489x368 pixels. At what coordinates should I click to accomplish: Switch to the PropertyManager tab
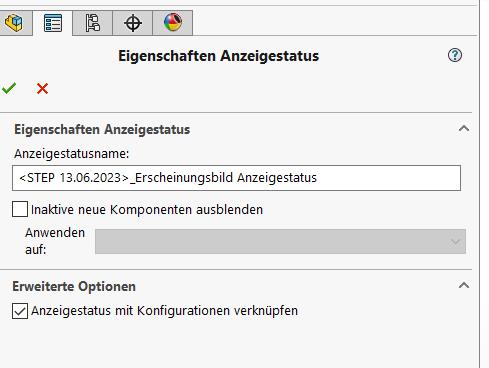tap(53, 23)
